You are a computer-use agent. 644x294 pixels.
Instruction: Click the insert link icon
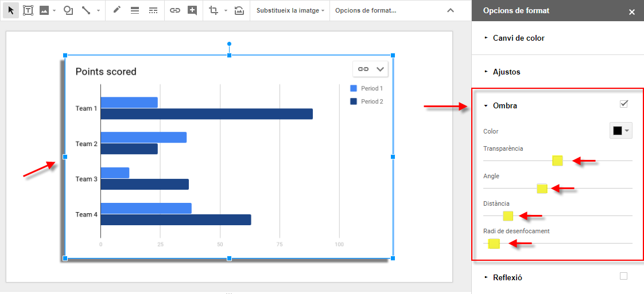pos(175,11)
